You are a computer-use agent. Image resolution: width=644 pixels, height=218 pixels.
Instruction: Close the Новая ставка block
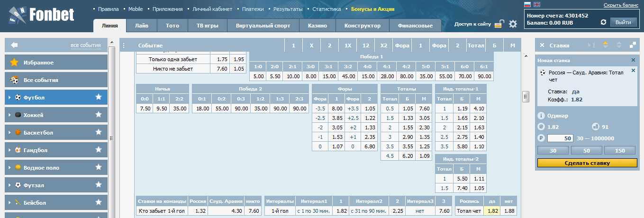633,60
